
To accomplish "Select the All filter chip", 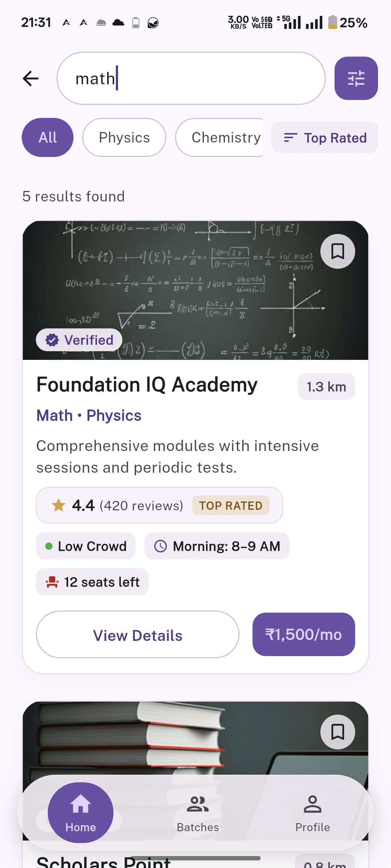I will click(x=47, y=137).
